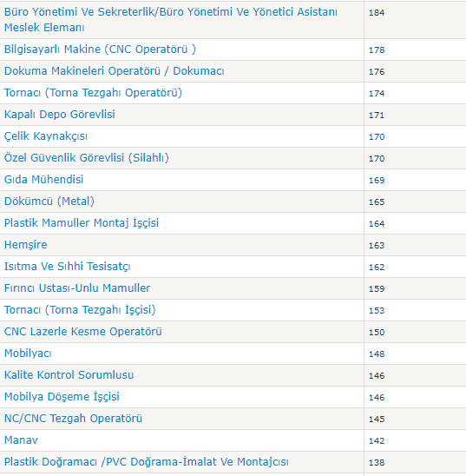Click the Hemşire job link
The image size is (466, 476).
tap(26, 245)
